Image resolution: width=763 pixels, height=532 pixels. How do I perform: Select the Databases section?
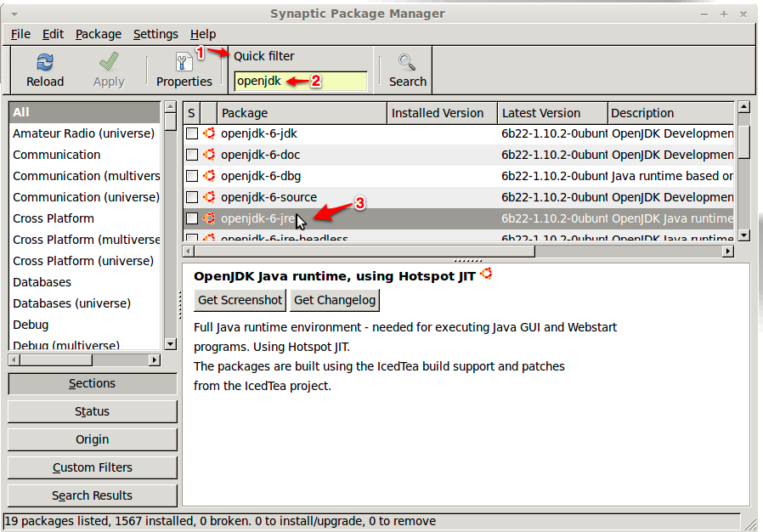tap(84, 282)
